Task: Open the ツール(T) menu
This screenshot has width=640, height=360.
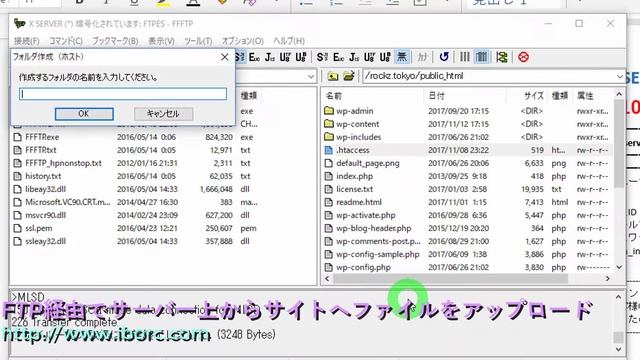Action: (x=198, y=41)
